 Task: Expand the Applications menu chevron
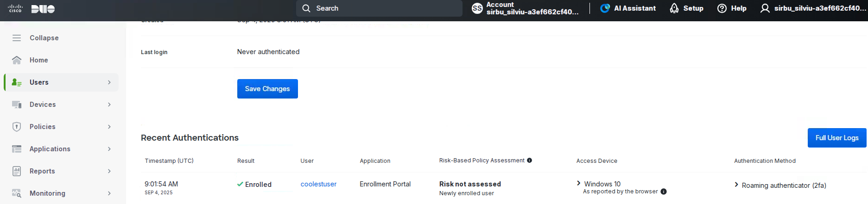(109, 149)
